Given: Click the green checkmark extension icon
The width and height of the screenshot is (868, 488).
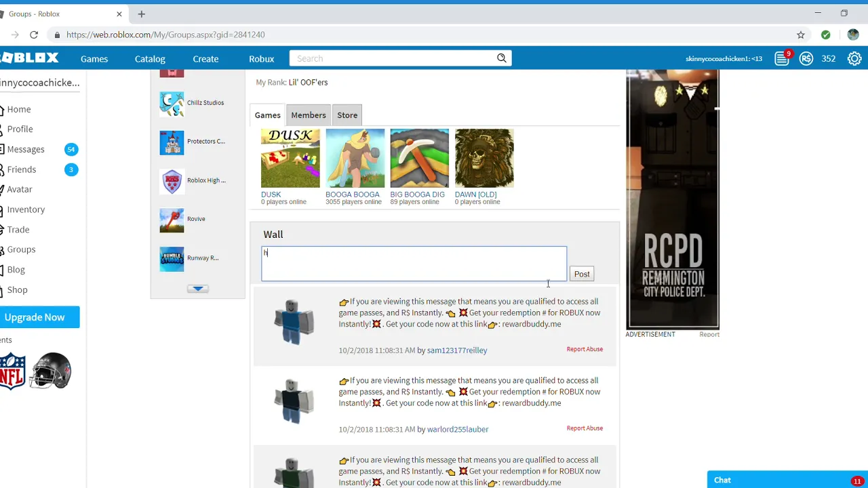Looking at the screenshot, I should tap(825, 35).
